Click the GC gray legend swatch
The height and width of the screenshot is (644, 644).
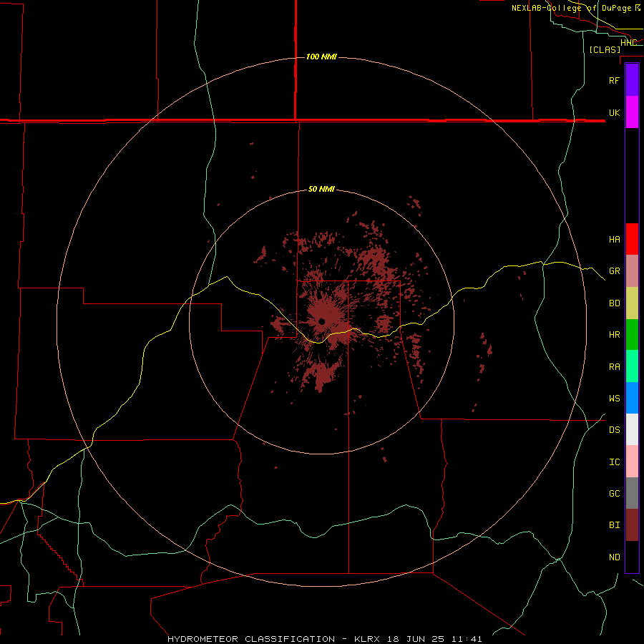[632, 493]
